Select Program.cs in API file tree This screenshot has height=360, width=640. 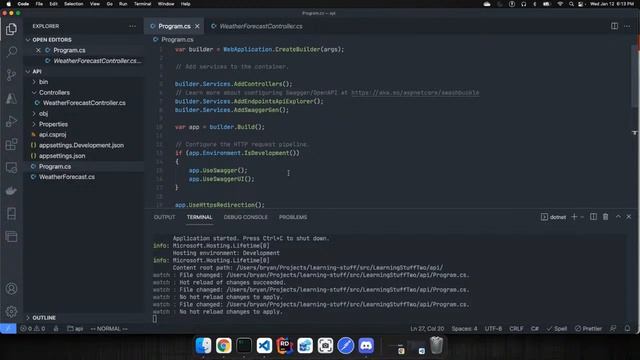point(55,167)
